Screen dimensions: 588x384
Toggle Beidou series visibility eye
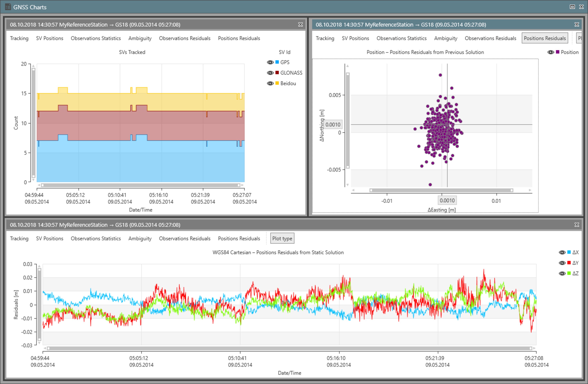(270, 83)
